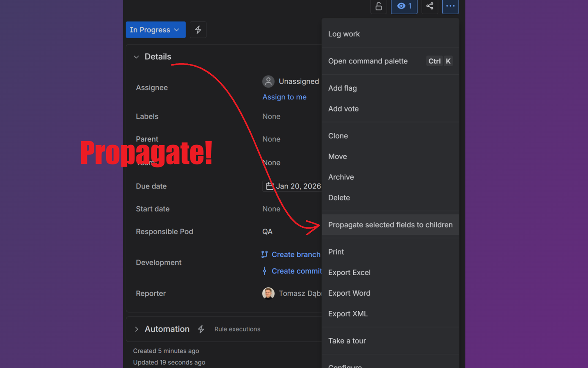Screen dimensions: 588x368
Task: Choose Export Word option
Action: coord(390,293)
